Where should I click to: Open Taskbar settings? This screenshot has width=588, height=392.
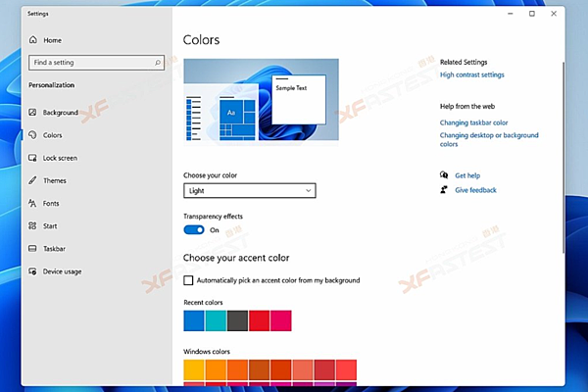tap(54, 248)
